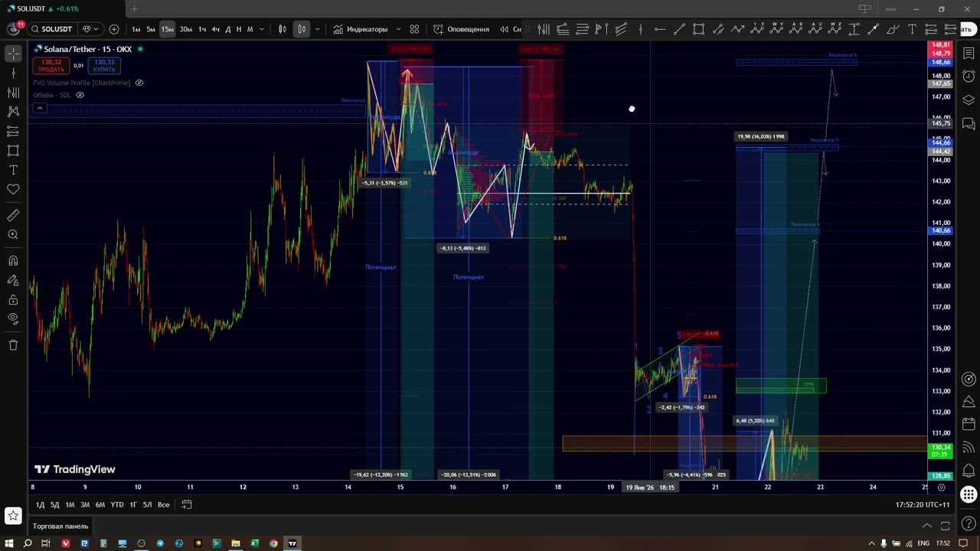Open the alerts clock icon in right sidebar
Viewport: 980px width, 551px height.
[969, 77]
